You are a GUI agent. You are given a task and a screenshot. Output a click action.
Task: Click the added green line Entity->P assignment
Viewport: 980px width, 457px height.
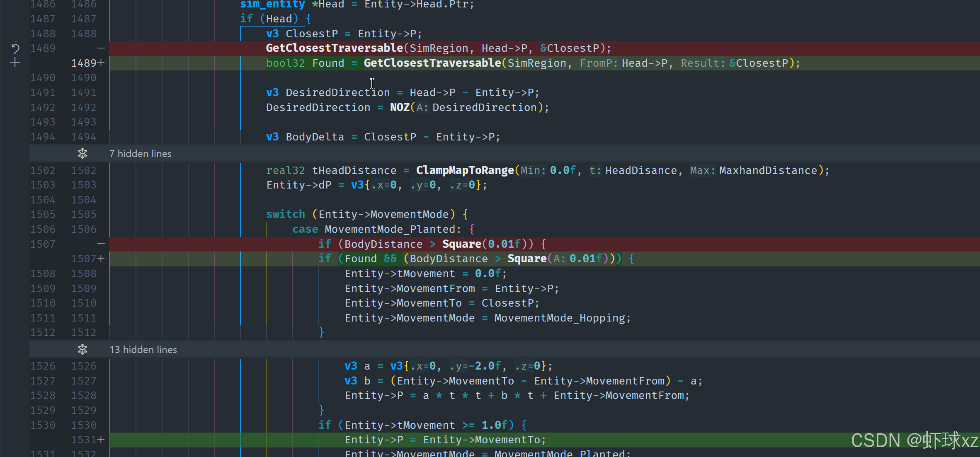[445, 440]
